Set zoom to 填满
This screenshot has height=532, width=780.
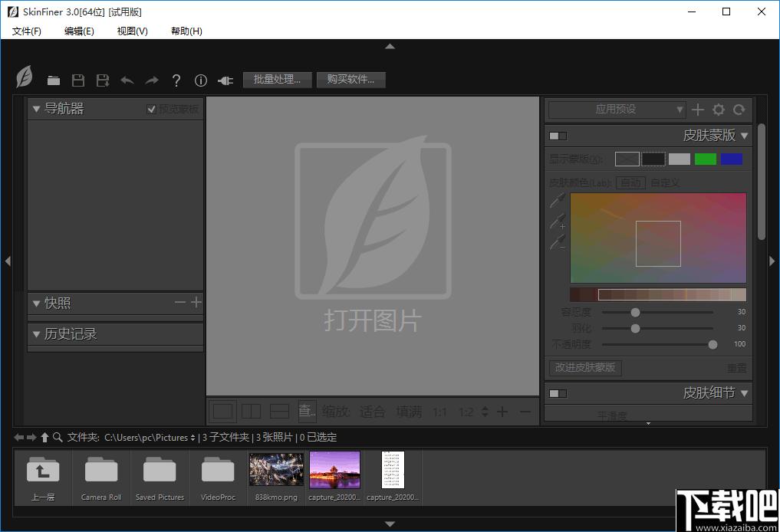[409, 412]
